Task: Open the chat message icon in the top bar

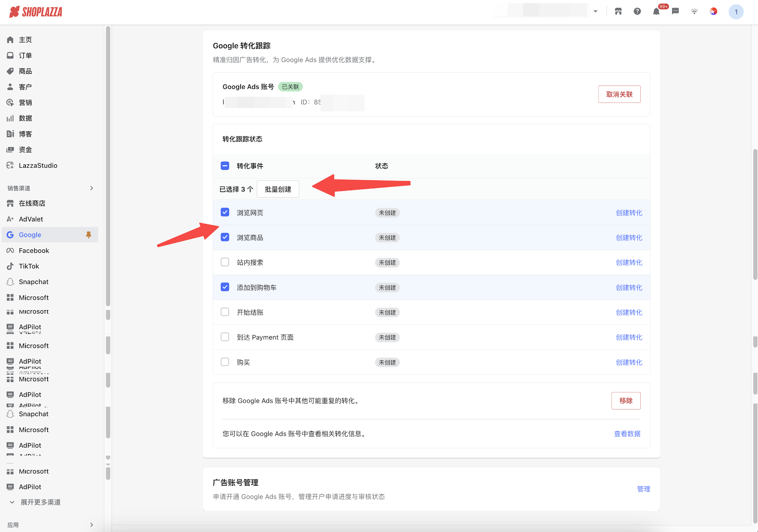Action: coord(675,11)
